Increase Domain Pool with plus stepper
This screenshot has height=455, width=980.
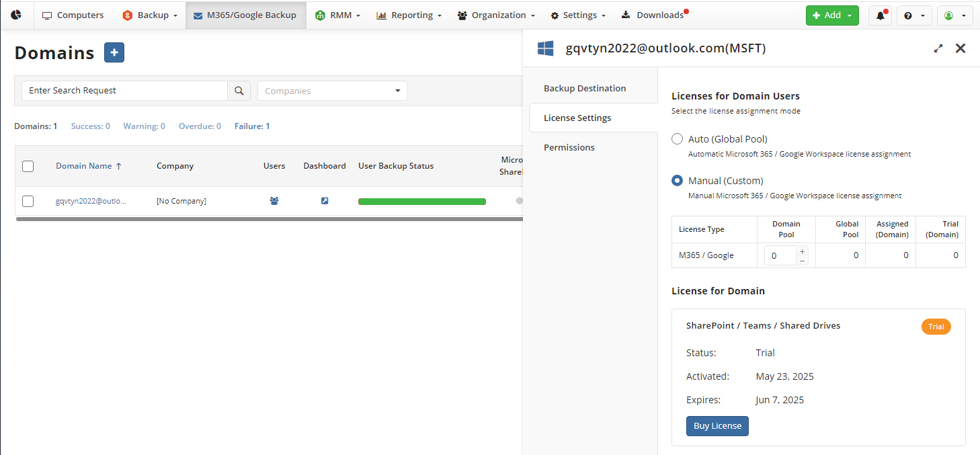[x=803, y=251]
